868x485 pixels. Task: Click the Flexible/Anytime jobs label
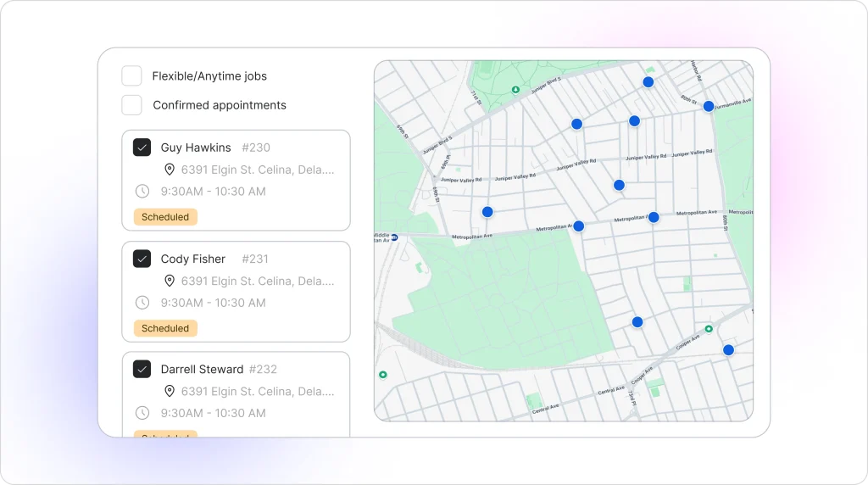[x=209, y=75]
